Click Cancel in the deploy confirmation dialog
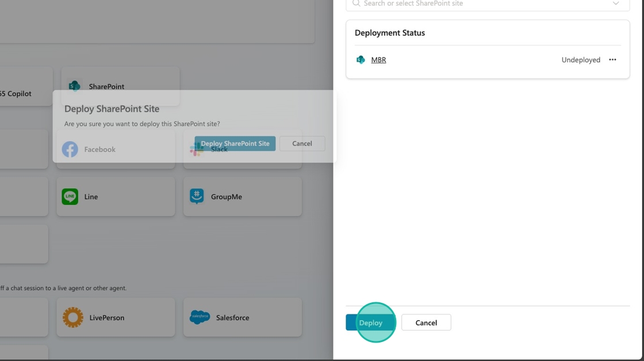The width and height of the screenshot is (644, 361). pos(302,143)
